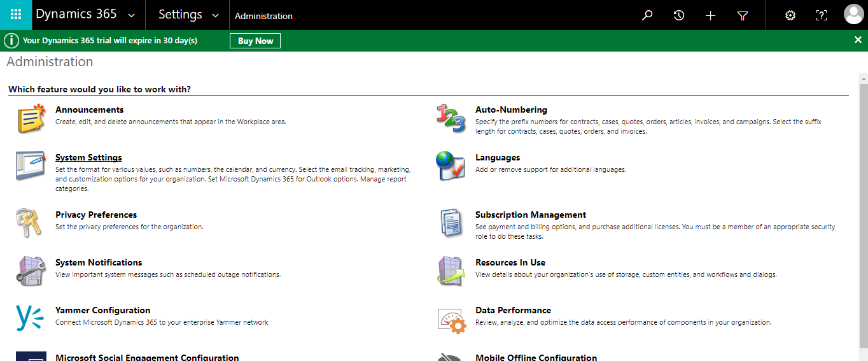Click 'Your Dynamics 365 trial will expire' text
Screen dimensions: 868x361
point(110,41)
